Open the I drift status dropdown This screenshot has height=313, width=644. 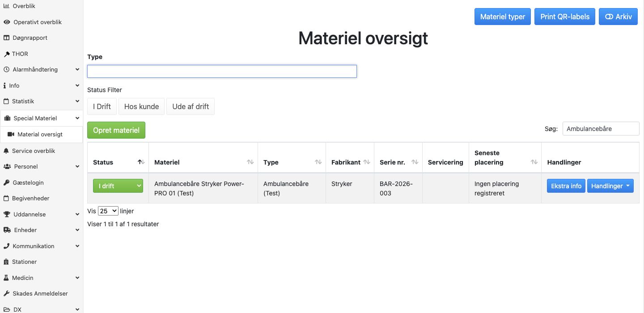(x=118, y=186)
